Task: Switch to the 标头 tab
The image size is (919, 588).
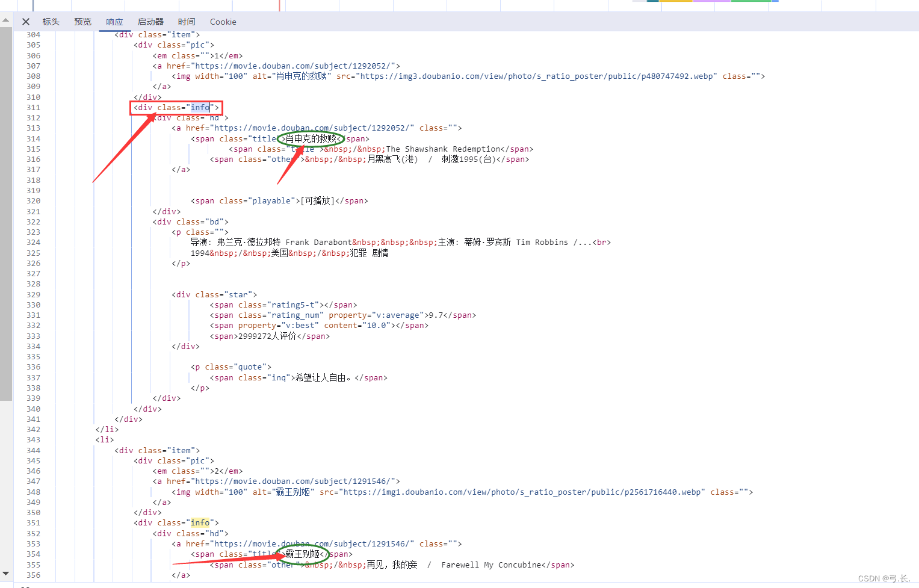Action: [51, 22]
